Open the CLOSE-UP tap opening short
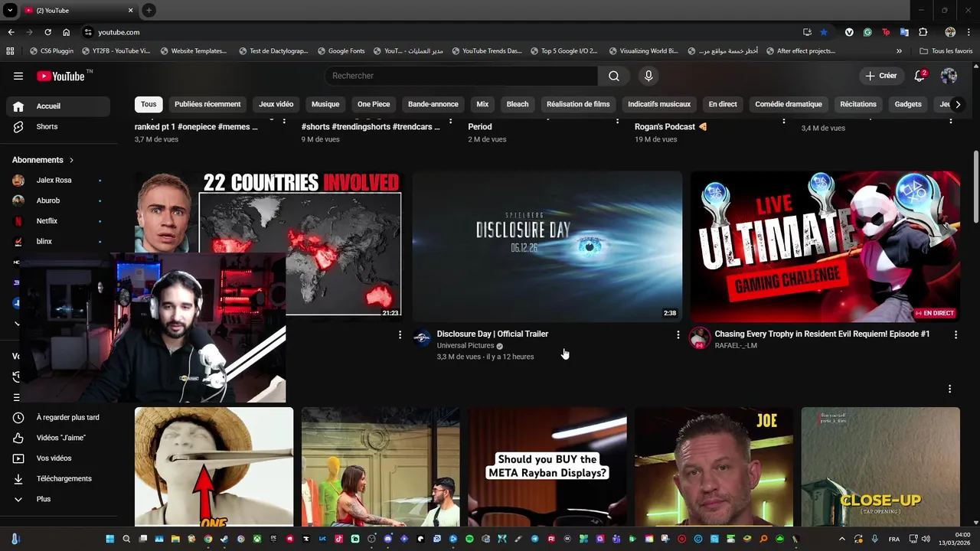 click(x=880, y=467)
